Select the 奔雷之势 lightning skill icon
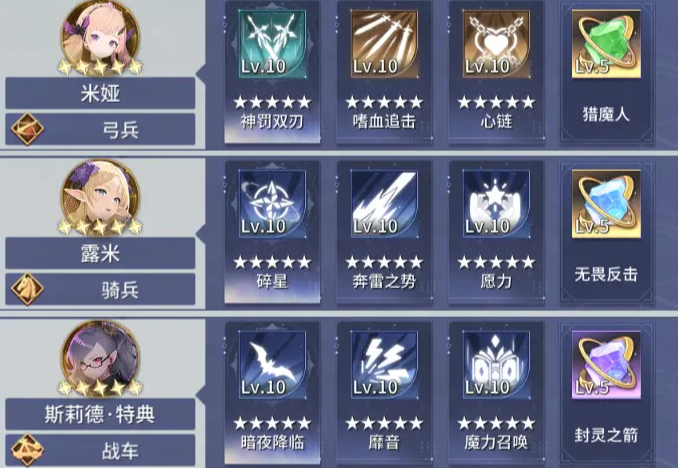 [384, 204]
